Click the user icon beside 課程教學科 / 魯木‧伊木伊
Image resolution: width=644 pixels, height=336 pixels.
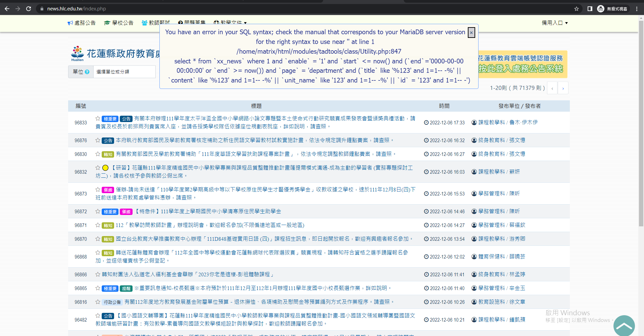[x=474, y=122]
